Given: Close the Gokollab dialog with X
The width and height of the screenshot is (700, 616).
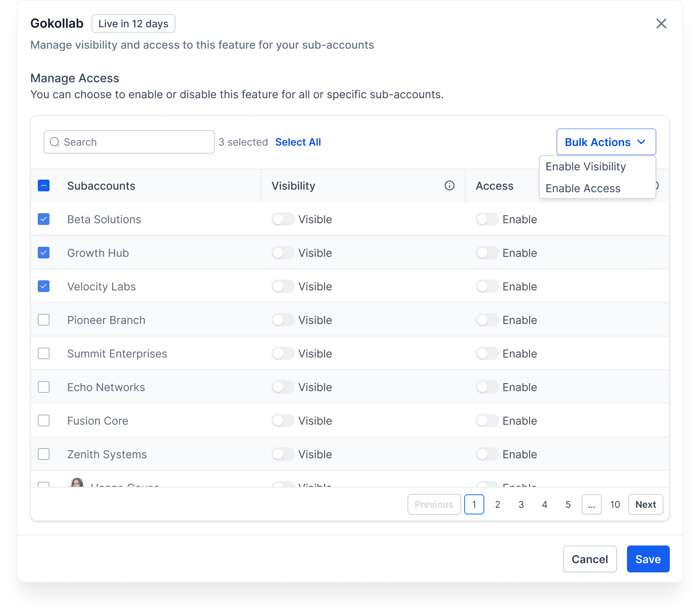Looking at the screenshot, I should click(x=661, y=23).
